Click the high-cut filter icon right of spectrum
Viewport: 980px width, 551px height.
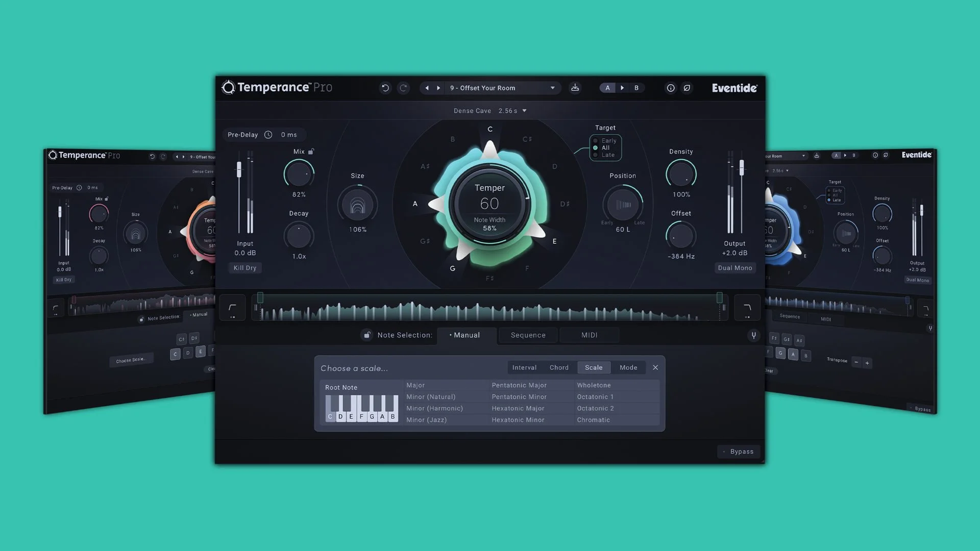click(747, 308)
